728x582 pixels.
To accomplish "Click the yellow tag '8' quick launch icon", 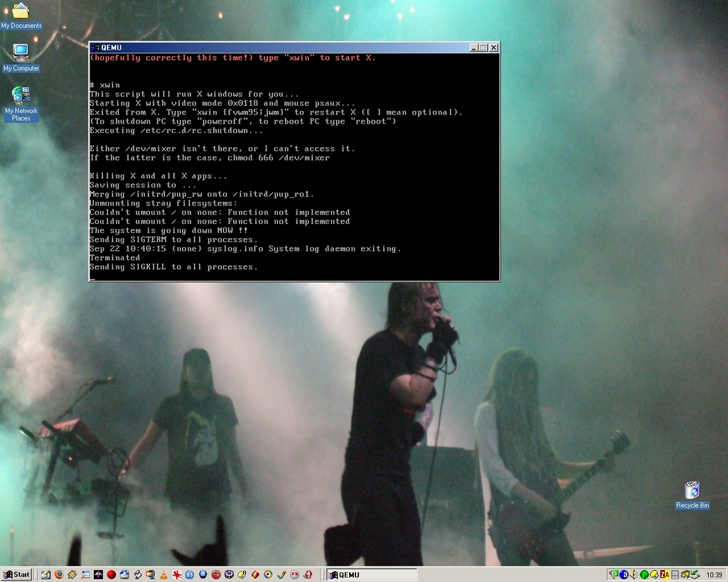I will pyautogui.click(x=242, y=575).
